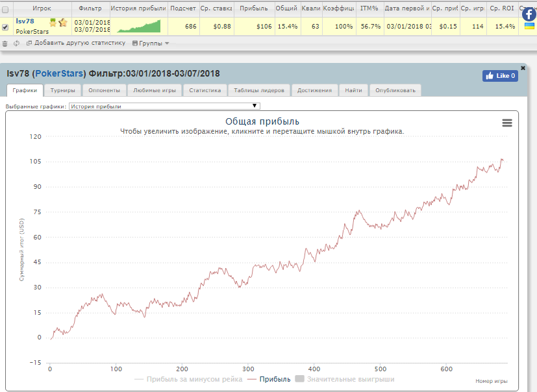This screenshot has width=537, height=392.
Task: Expand the Группы dropdown
Action: pyautogui.click(x=151, y=43)
